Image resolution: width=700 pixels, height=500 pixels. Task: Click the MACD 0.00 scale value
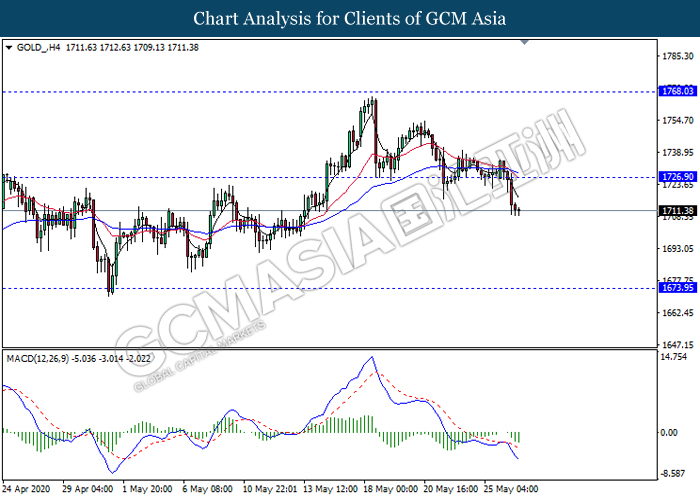coord(669,433)
